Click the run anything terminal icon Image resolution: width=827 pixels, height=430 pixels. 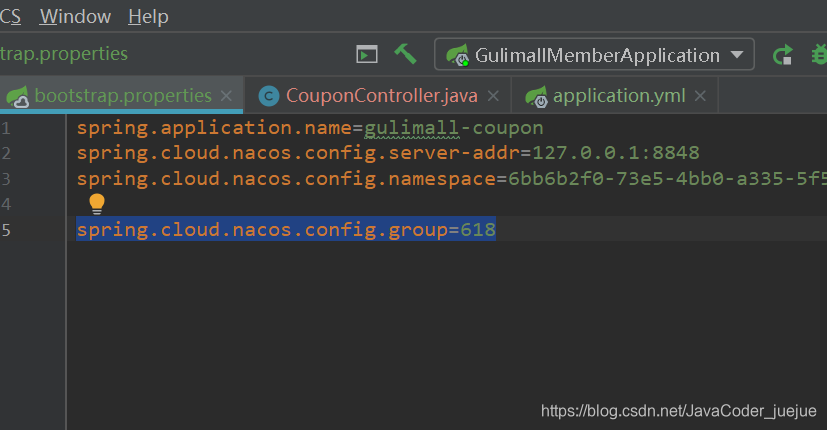tap(367, 54)
